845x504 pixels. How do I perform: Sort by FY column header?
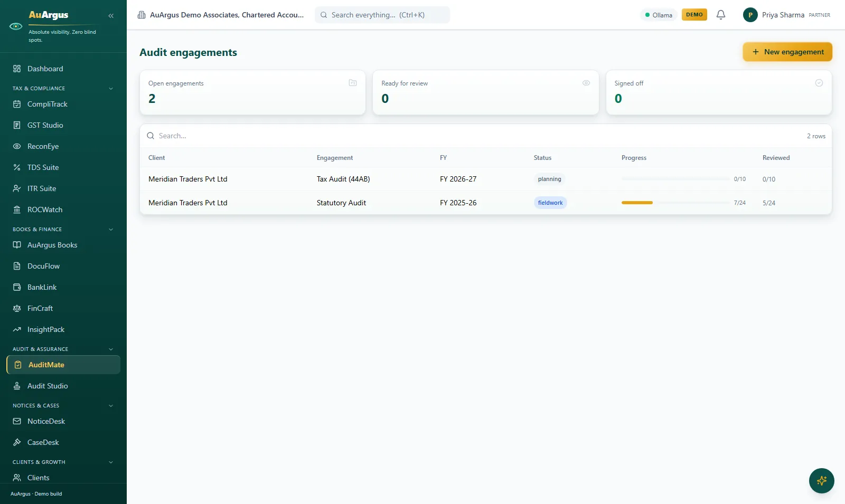(443, 158)
